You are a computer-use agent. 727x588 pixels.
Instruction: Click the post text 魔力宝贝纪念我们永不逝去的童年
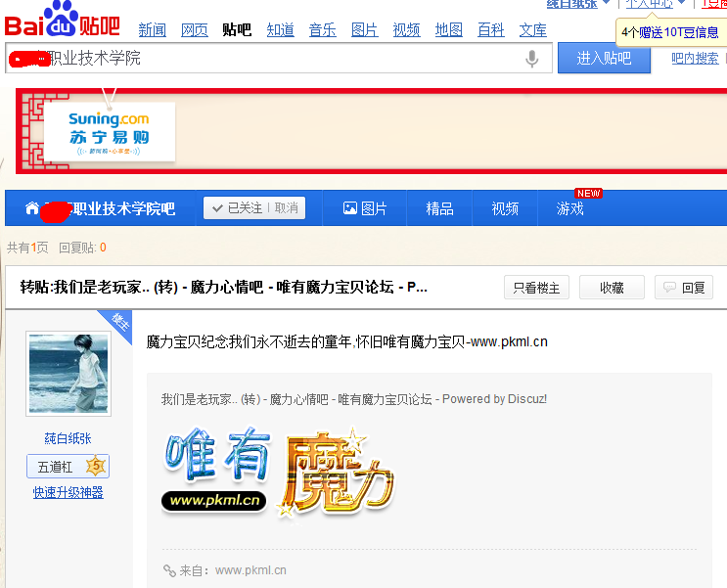[x=346, y=341]
